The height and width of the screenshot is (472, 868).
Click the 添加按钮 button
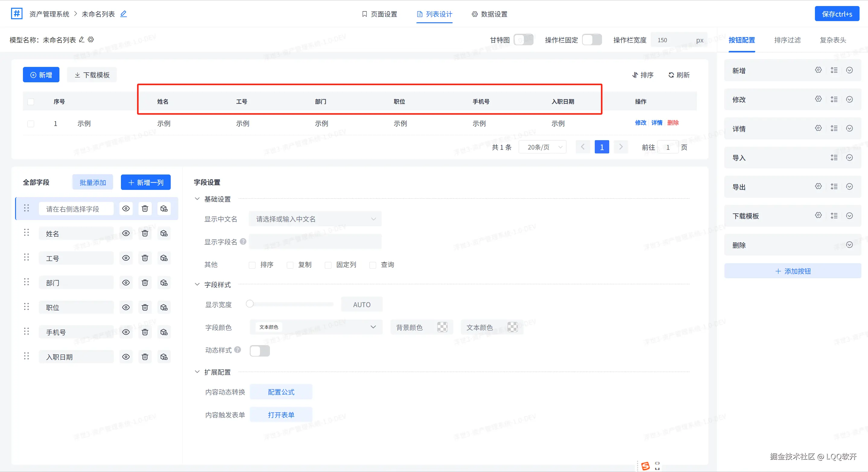click(x=793, y=271)
